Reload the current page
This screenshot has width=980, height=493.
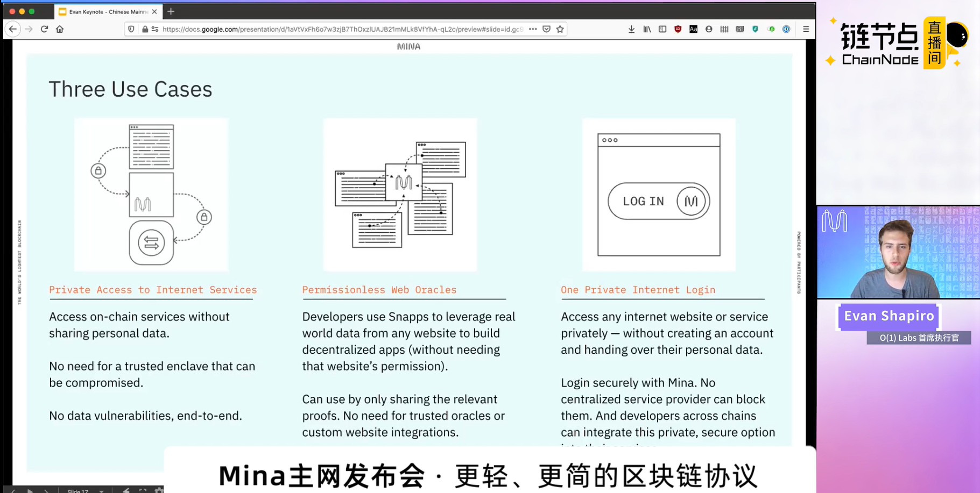click(x=44, y=29)
